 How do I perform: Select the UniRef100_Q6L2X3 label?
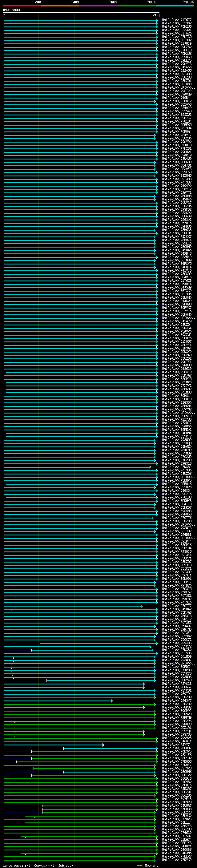(177, 812)
